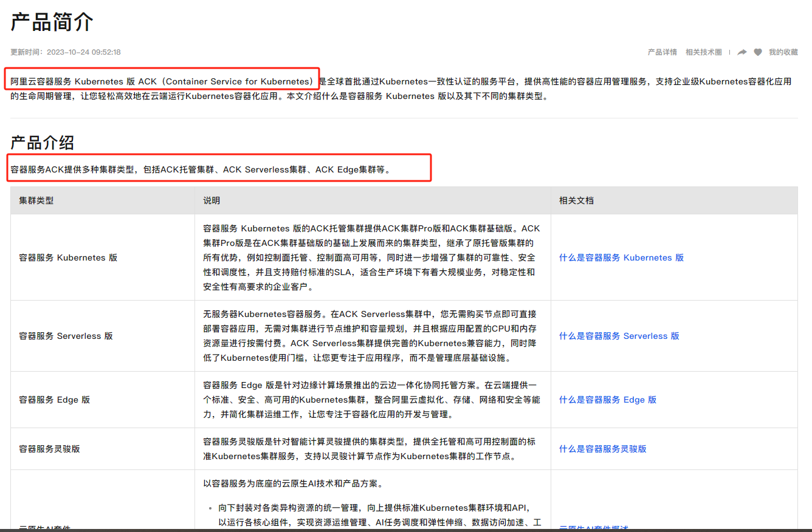Screen dimensions: 812x532
Task: Click the text 以容器服务为底座的云原生AI技术和产品方案
Action: (x=294, y=484)
